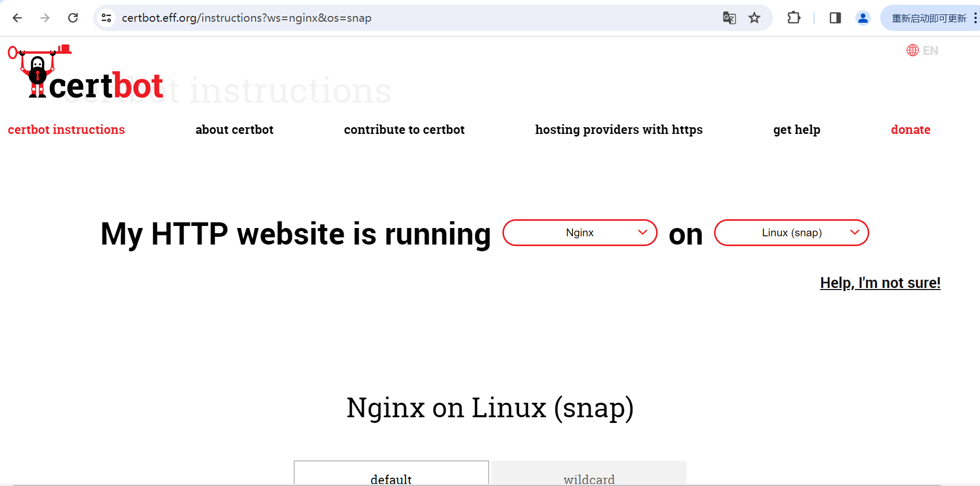Viewport: 980px width, 486px height.
Task: Open the EN language selector
Action: point(930,51)
